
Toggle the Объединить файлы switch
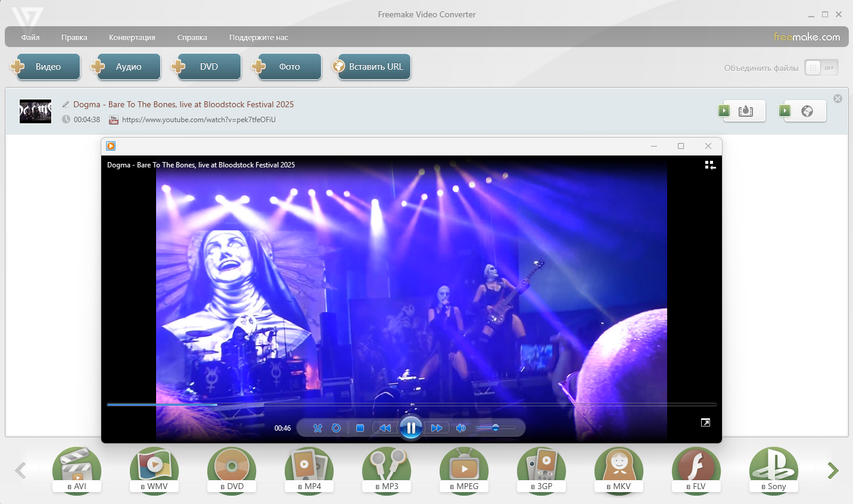tap(821, 68)
